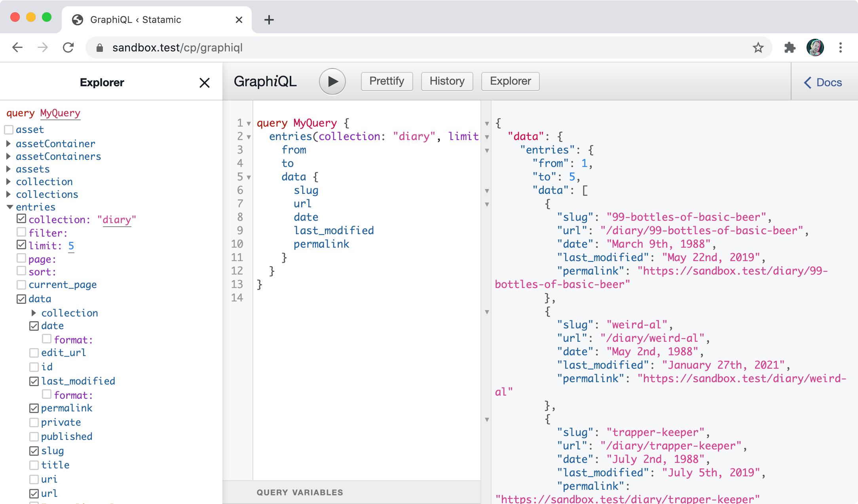The height and width of the screenshot is (504, 858).
Task: Expand the assets node
Action: (x=9, y=169)
